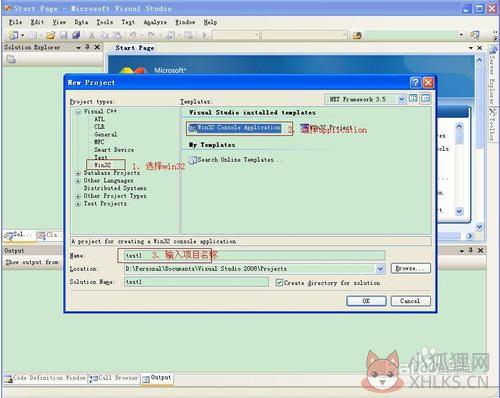Screen dimensions: 500x398
Task: Select the Win32 Project template icon
Action: tap(305, 128)
